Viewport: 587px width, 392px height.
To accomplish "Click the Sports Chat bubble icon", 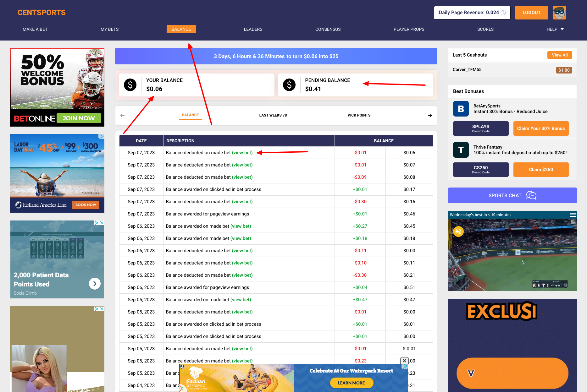I will click(x=531, y=195).
